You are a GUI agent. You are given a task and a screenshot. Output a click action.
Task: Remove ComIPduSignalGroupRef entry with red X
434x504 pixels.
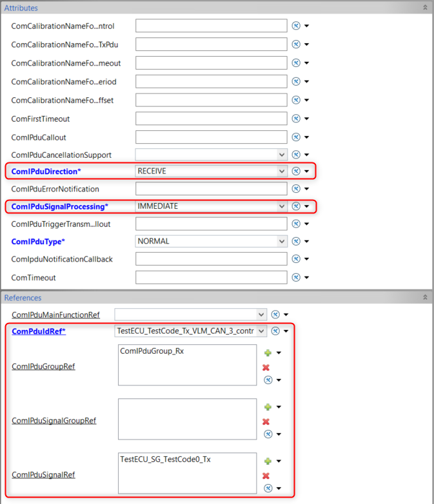pos(266,422)
